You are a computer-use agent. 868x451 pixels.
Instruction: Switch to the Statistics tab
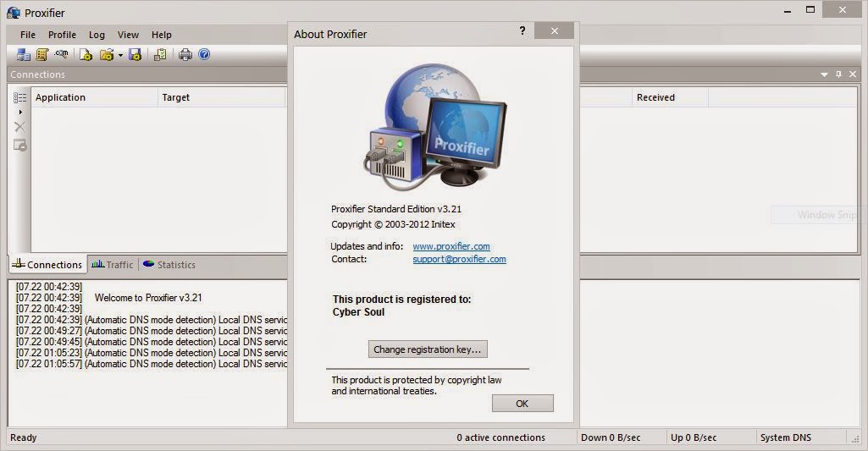pyautogui.click(x=169, y=265)
